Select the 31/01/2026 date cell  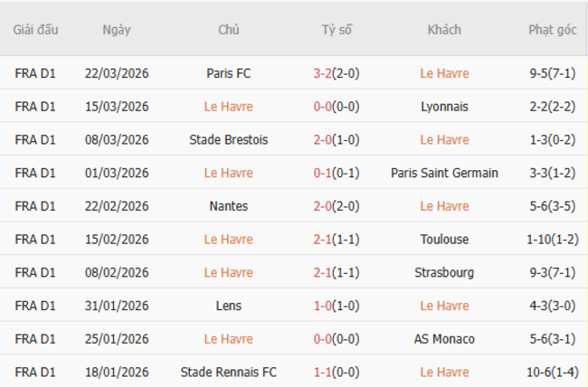pos(117,306)
